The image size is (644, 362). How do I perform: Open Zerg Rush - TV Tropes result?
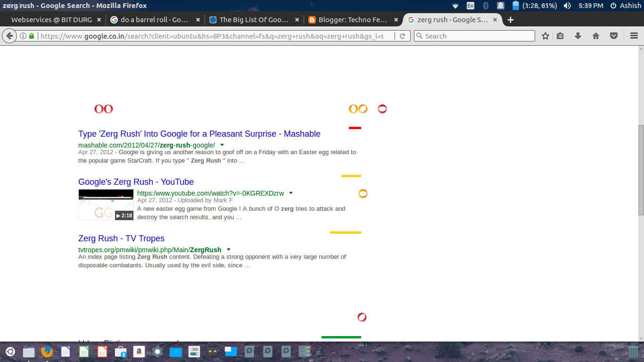coord(121,239)
